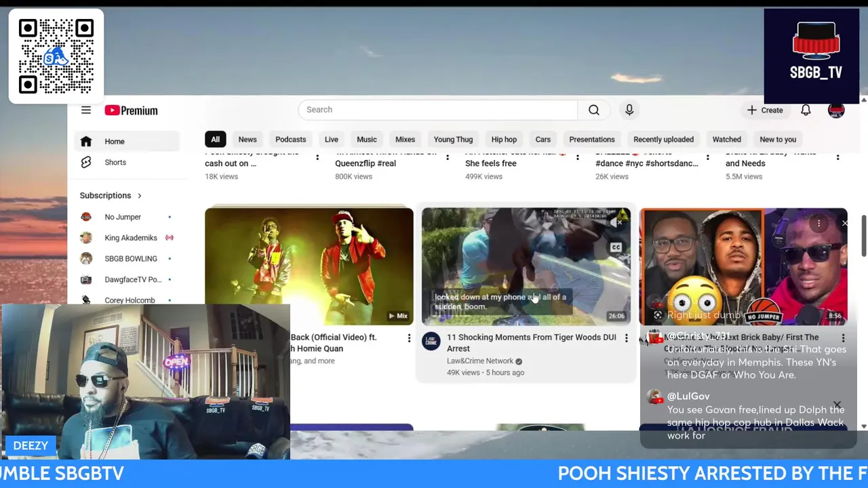Open DawgfaceTV subscription channel
The height and width of the screenshot is (488, 868).
pyautogui.click(x=127, y=280)
